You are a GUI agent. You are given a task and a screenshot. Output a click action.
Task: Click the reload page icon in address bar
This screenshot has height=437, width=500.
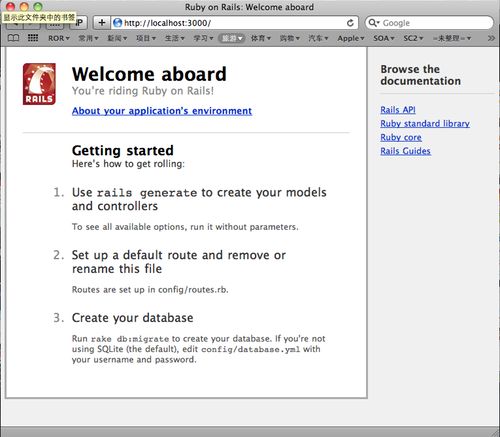pyautogui.click(x=350, y=23)
